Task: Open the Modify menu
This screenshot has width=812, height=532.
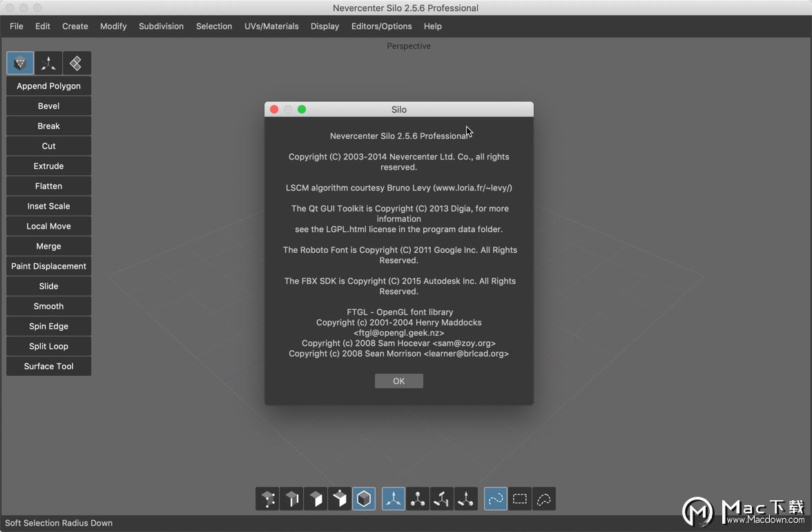Action: [113, 26]
